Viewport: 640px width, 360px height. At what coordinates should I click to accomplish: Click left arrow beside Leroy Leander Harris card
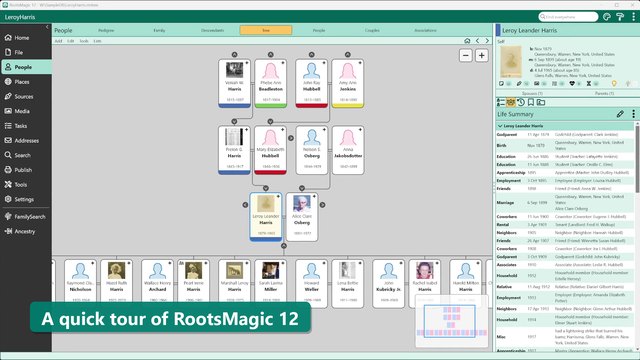click(x=245, y=205)
